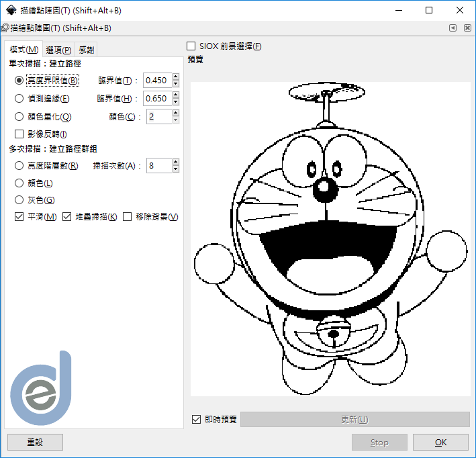
Task: Click the 臨界值(H) label
Action: pos(117,99)
